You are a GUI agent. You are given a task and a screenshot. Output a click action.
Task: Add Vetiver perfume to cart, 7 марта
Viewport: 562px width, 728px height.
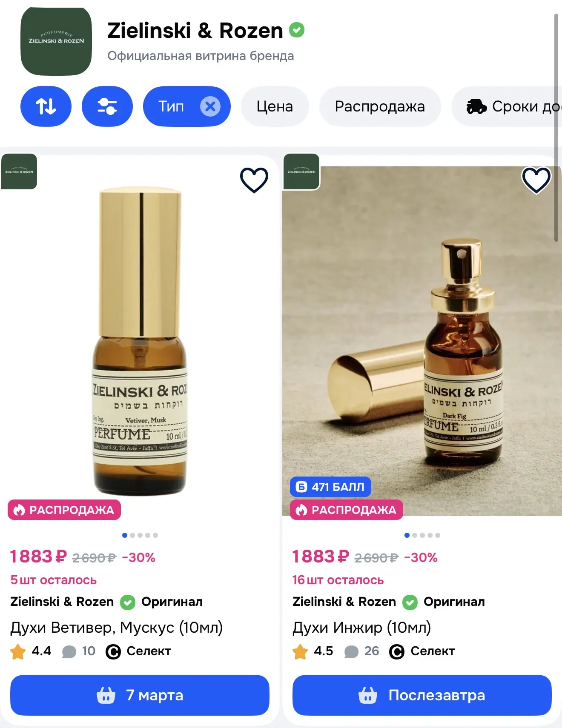coord(140,695)
